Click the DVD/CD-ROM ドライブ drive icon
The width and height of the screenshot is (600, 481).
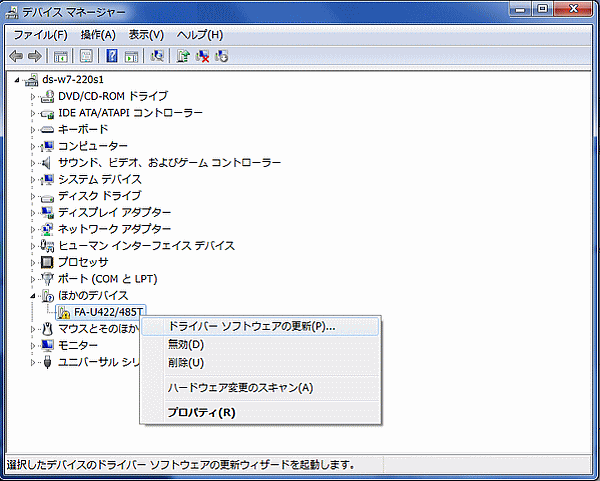click(47, 96)
